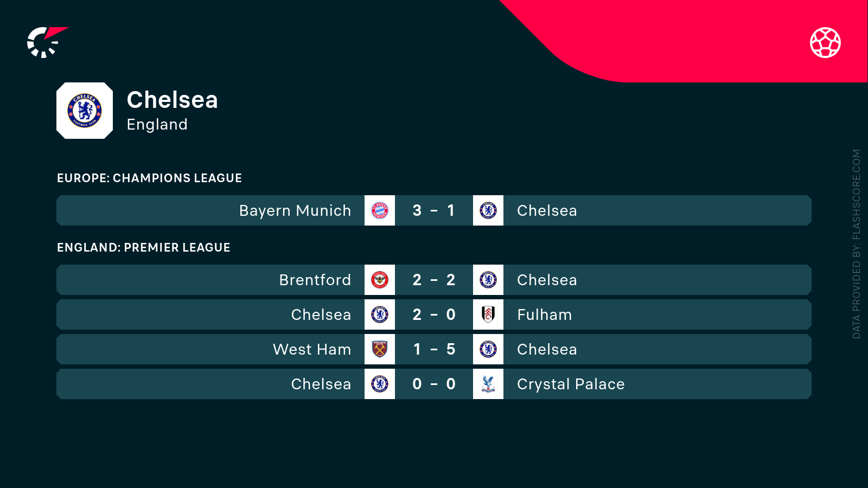This screenshot has width=868, height=488.
Task: Click the Fulham team name
Action: tap(544, 314)
